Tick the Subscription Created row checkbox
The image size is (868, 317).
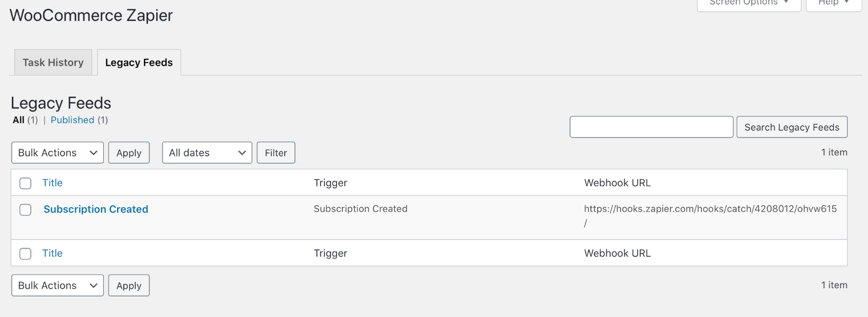click(26, 210)
